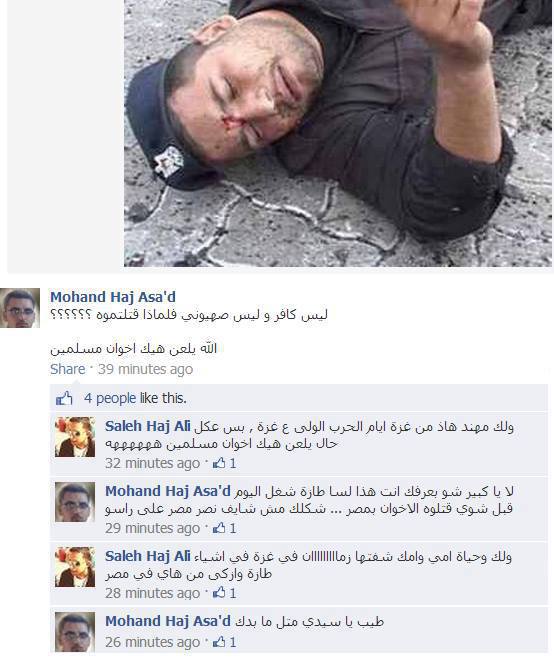Screen dimensions: 554x657
Task: Open Mohand Haj Asa'd post author name
Action: click(x=113, y=297)
